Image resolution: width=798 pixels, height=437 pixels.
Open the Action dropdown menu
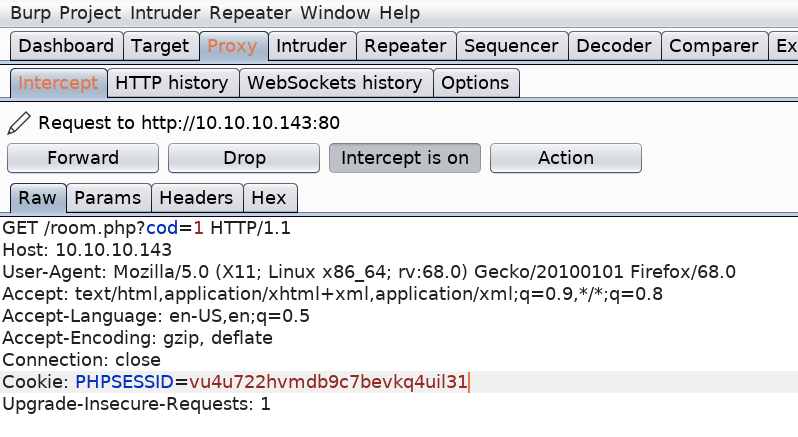click(565, 158)
